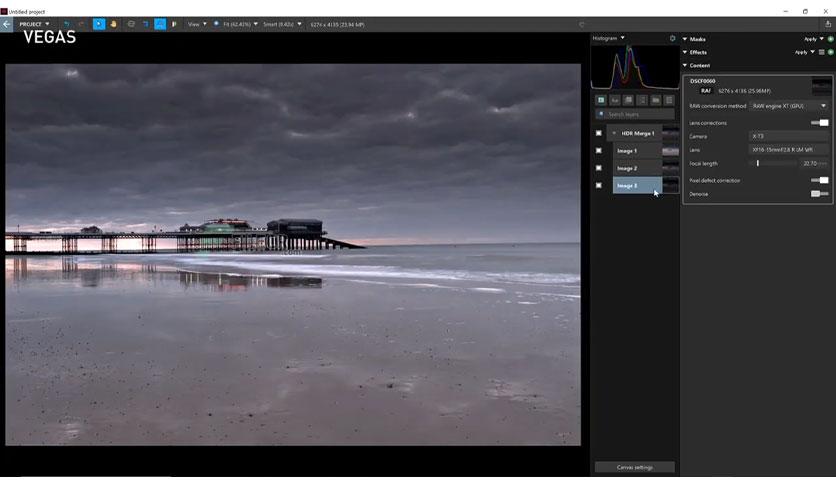Click the gray round icon after hand tool
The width and height of the screenshot is (836, 484).
tap(131, 24)
